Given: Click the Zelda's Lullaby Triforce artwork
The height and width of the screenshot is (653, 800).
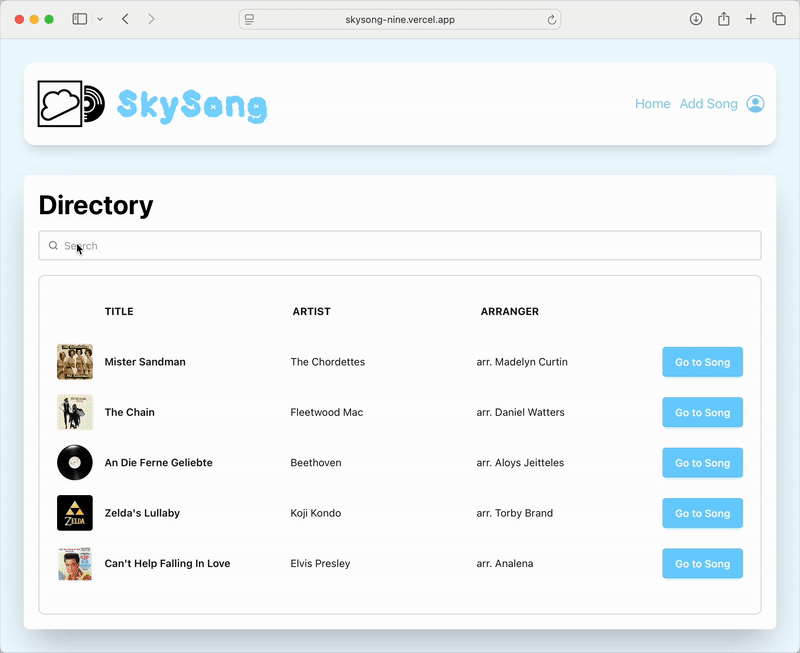Looking at the screenshot, I should [x=75, y=513].
